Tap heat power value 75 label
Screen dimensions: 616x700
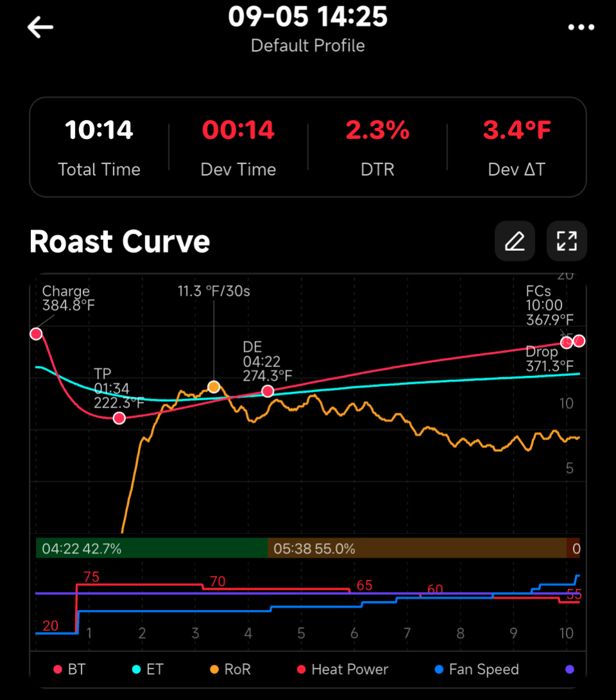coord(91,577)
